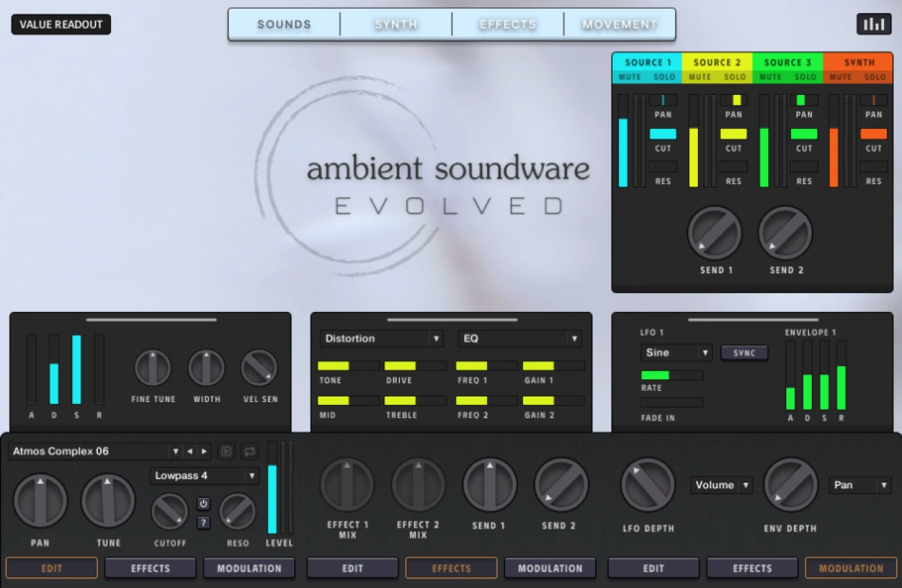Advance to the next preset arrow icon
Screen dimensions: 902x588
[x=205, y=451]
